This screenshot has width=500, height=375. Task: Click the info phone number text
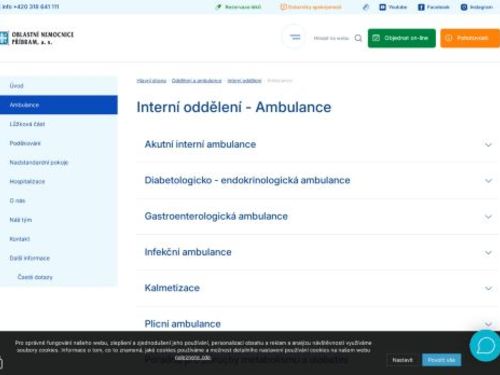[x=30, y=6]
